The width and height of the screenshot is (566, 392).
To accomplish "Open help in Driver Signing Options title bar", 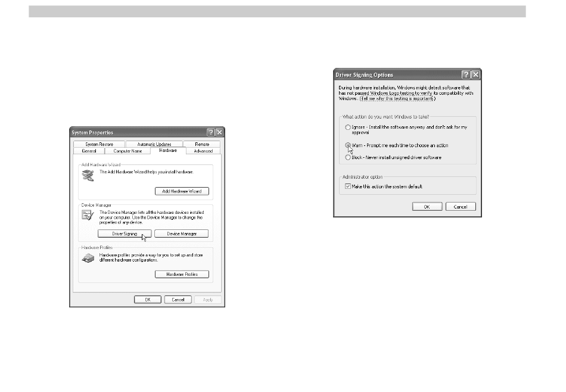I will [x=466, y=74].
